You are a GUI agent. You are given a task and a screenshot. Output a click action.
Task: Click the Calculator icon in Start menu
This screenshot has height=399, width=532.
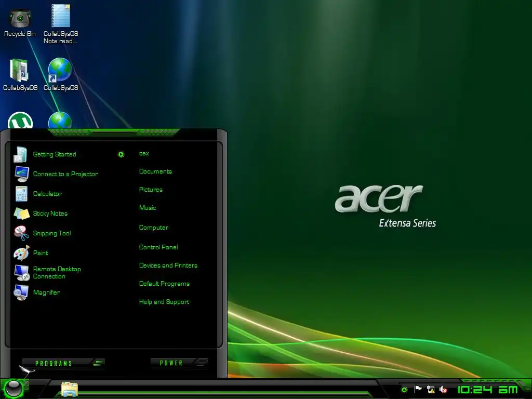click(21, 194)
